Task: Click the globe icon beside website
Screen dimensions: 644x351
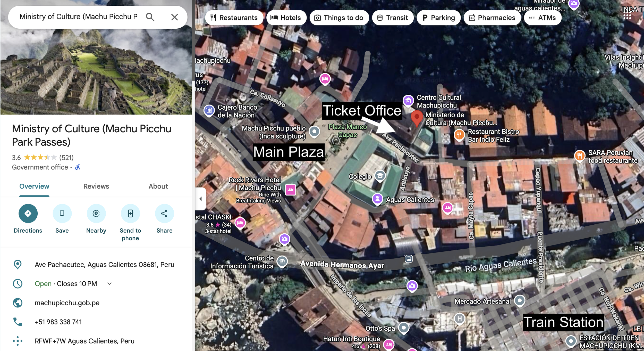Action: tap(18, 303)
